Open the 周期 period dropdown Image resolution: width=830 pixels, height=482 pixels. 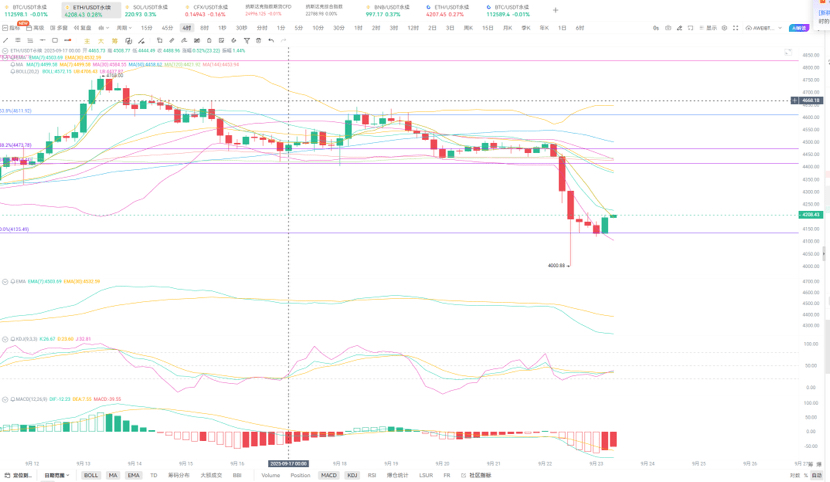(124, 28)
